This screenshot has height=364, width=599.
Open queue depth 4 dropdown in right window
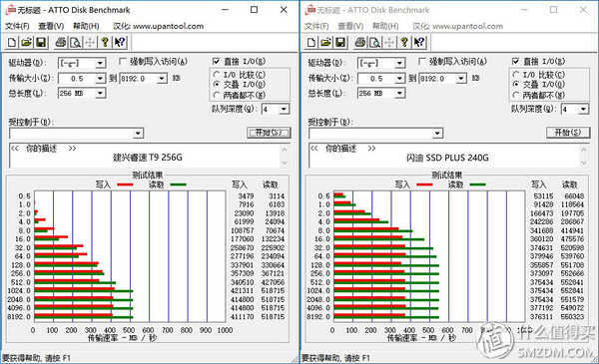coord(583,110)
